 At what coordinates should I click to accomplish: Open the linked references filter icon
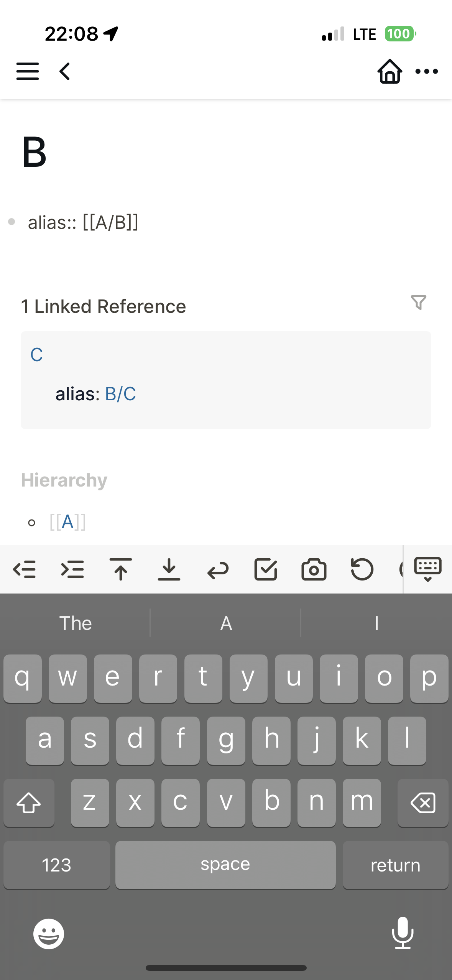click(x=419, y=303)
